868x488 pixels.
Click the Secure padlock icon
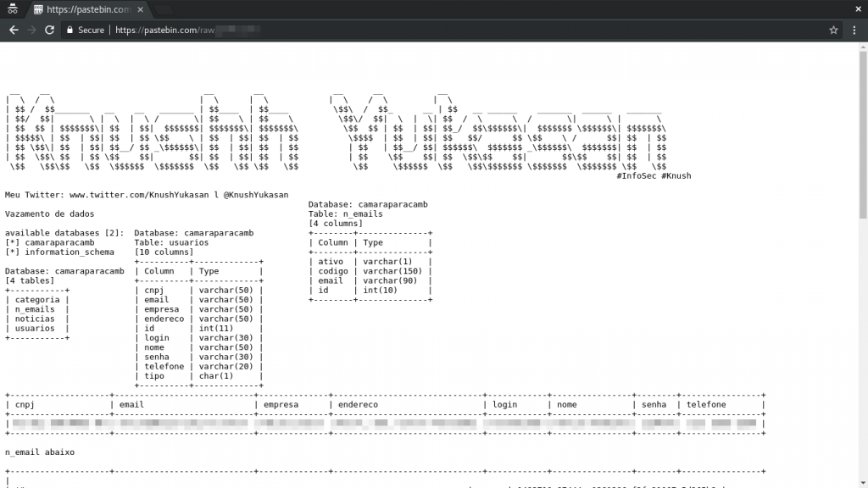coord(70,30)
